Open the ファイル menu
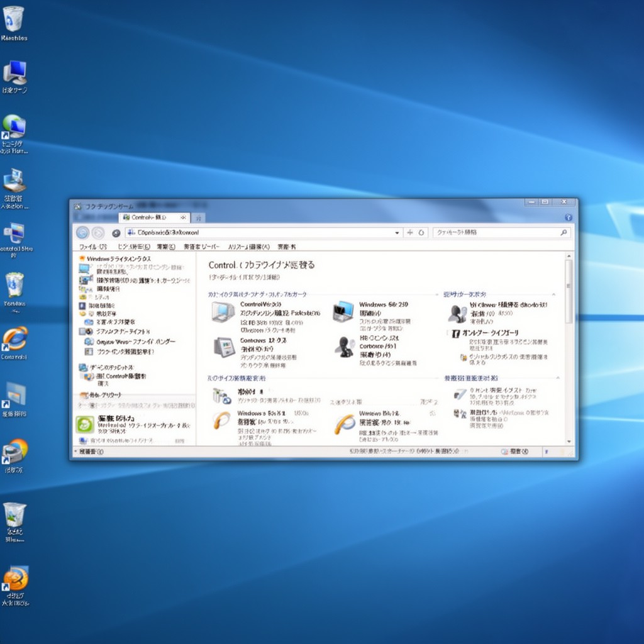The width and height of the screenshot is (644, 644). [93, 247]
